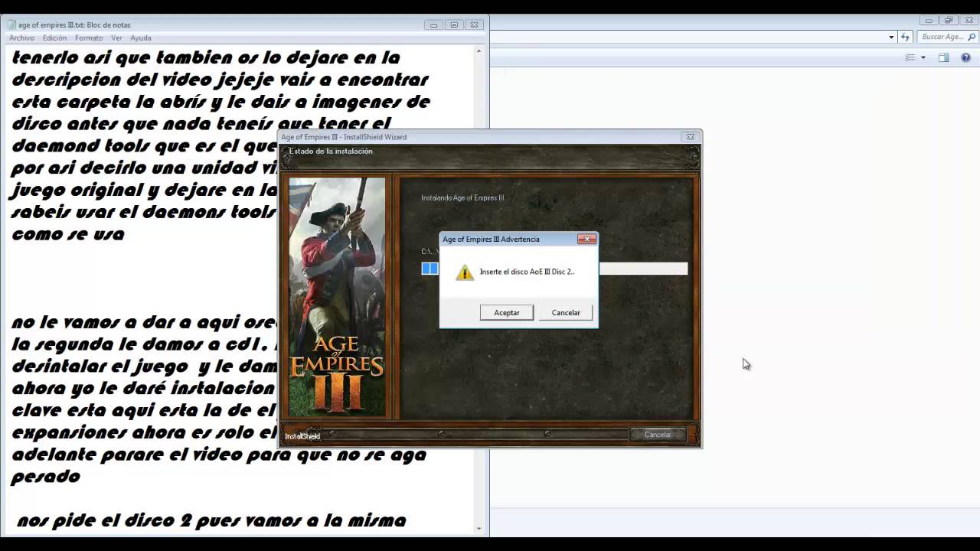980x551 pixels.
Task: Close the Notepad window
Action: pos(475,24)
